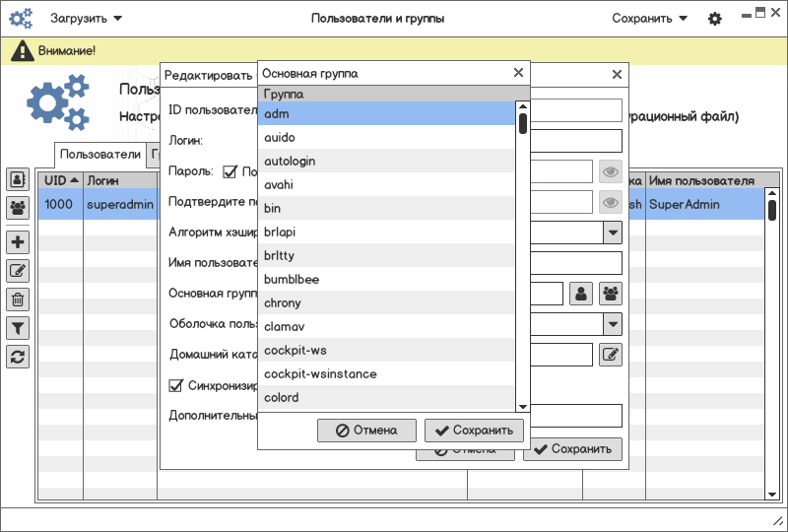Open the filter funnel icon
Screen dimensions: 788x532
(18, 328)
